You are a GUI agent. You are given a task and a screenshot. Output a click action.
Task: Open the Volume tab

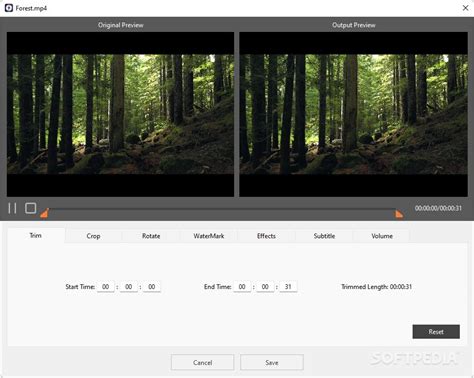[x=382, y=236]
